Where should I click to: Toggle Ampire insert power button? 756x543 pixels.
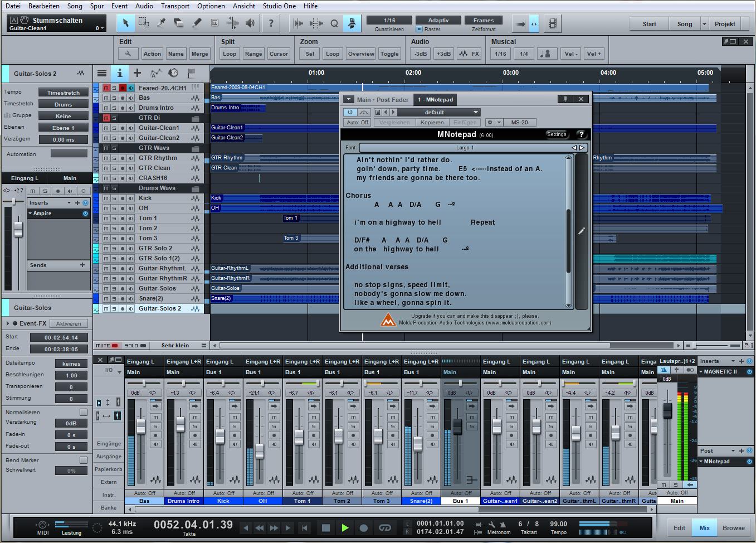point(85,214)
